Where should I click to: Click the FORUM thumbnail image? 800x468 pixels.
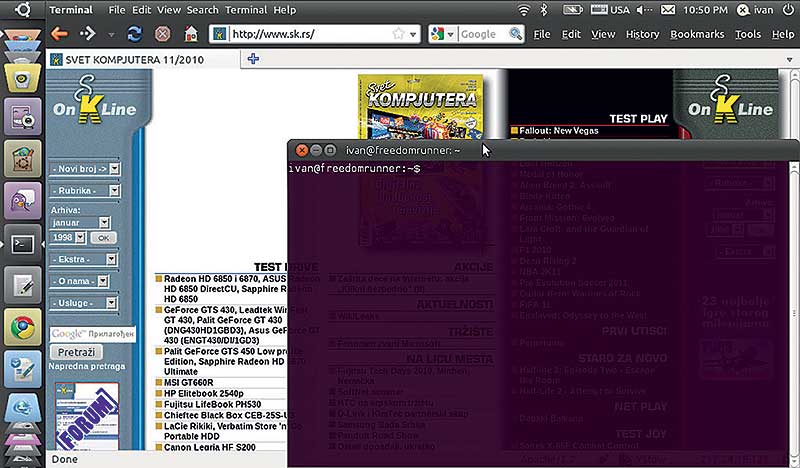pyautogui.click(x=87, y=416)
